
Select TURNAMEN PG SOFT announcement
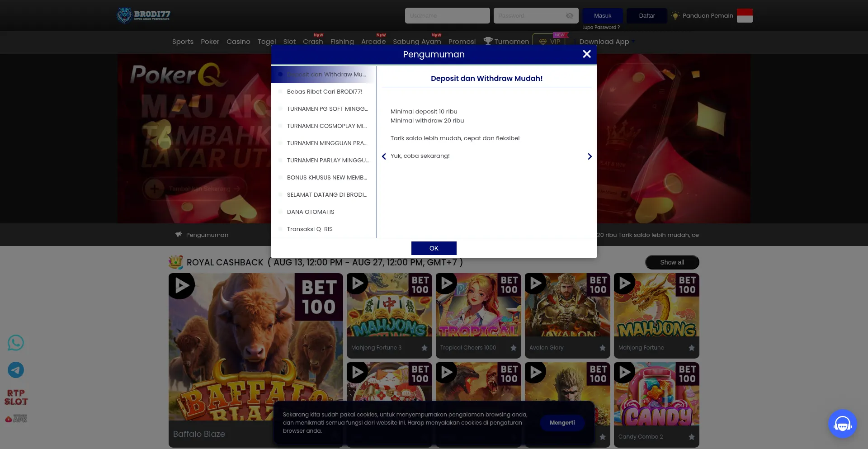pyautogui.click(x=324, y=109)
